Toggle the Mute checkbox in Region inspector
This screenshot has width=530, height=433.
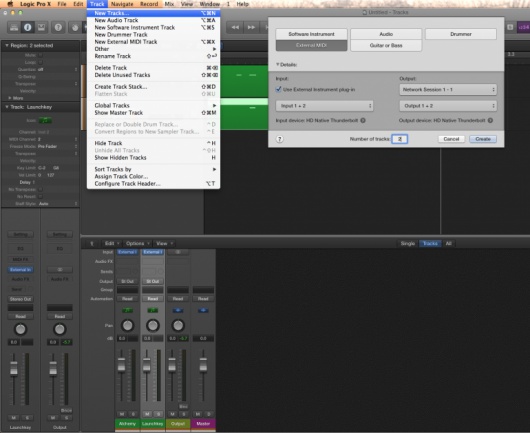[41, 55]
